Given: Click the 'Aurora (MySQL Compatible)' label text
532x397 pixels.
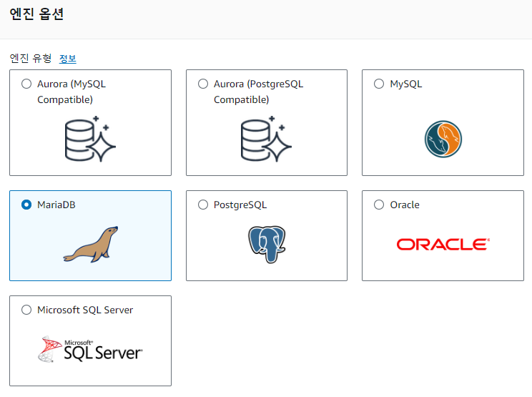Looking at the screenshot, I should 72,92.
